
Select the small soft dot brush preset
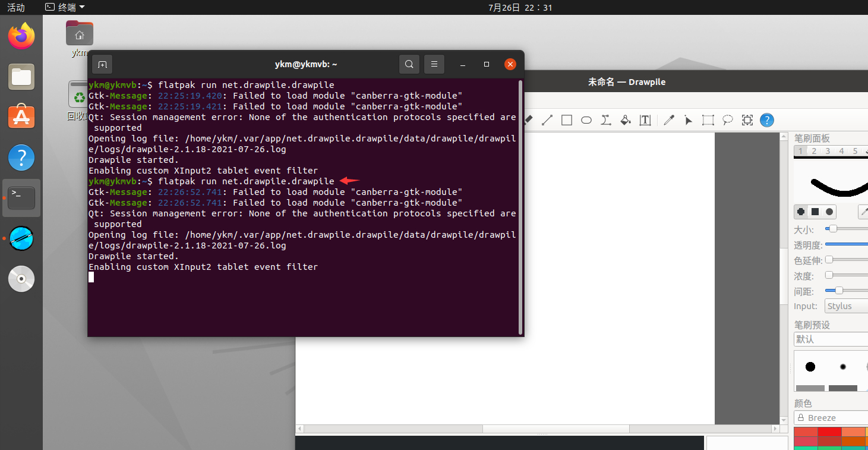click(842, 367)
